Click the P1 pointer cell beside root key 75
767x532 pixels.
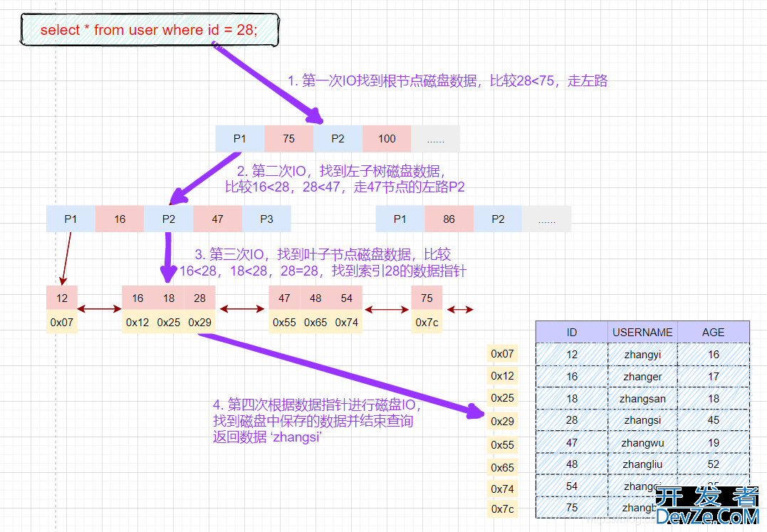[240, 139]
